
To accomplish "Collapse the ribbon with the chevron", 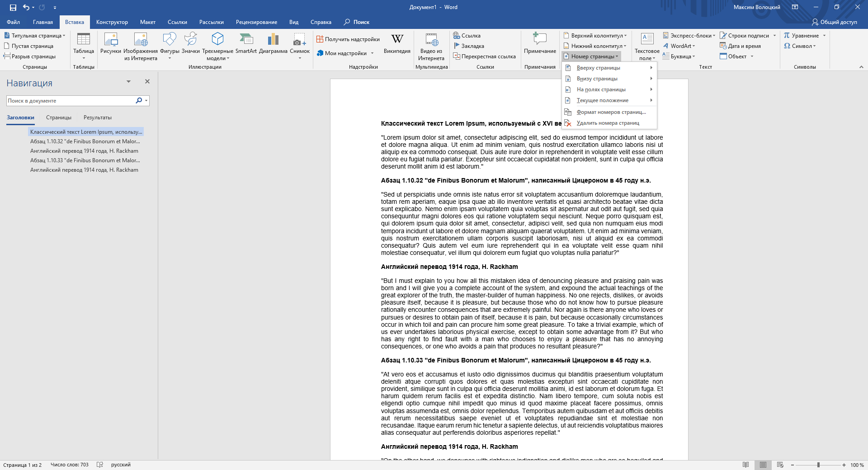I will pyautogui.click(x=861, y=67).
